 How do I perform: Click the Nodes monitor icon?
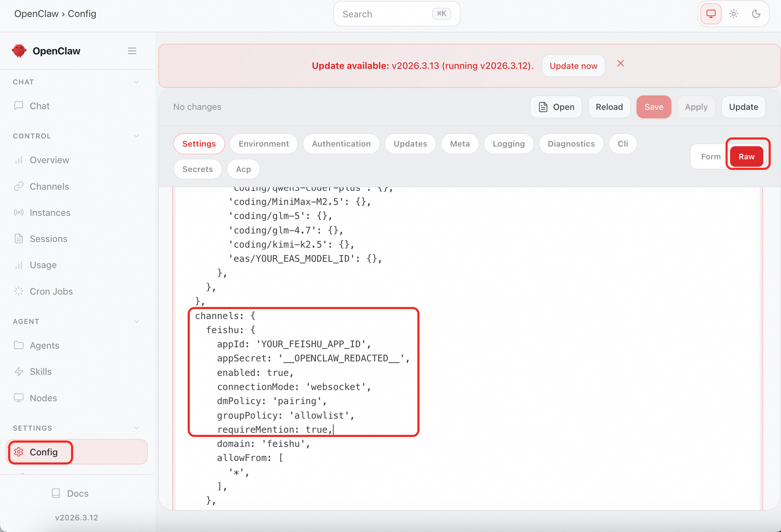(19, 398)
